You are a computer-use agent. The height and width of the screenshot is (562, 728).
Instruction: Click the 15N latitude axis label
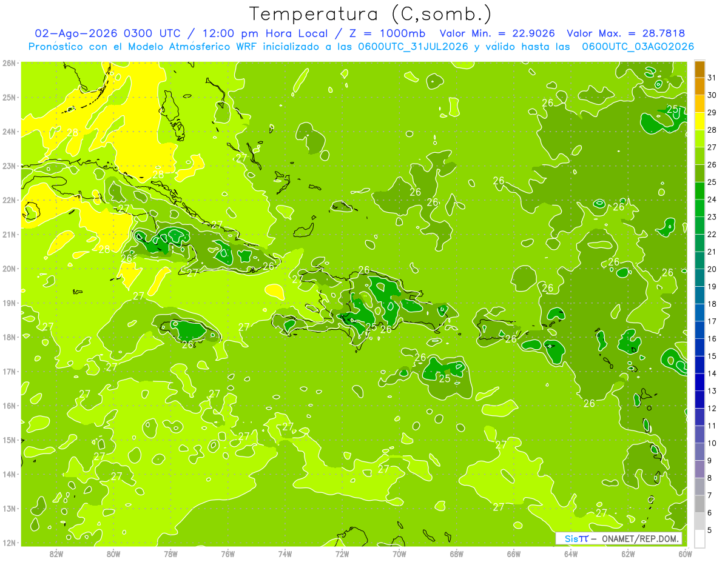click(9, 440)
